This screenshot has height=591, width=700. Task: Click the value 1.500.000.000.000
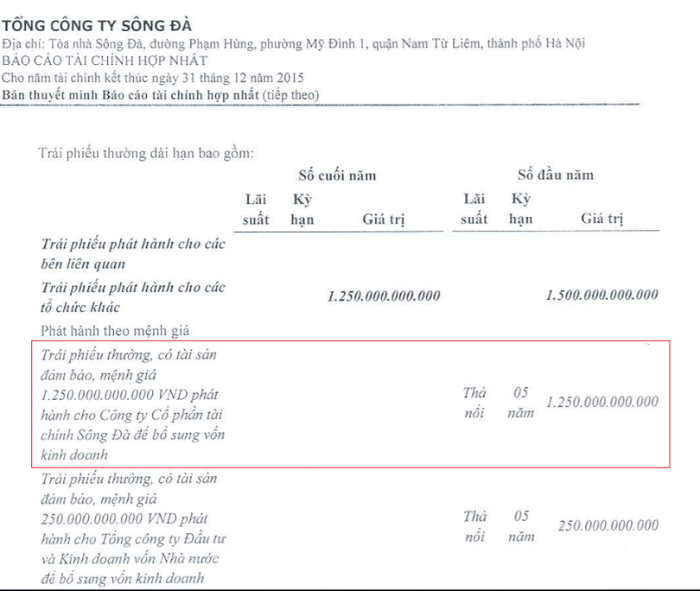point(602,295)
